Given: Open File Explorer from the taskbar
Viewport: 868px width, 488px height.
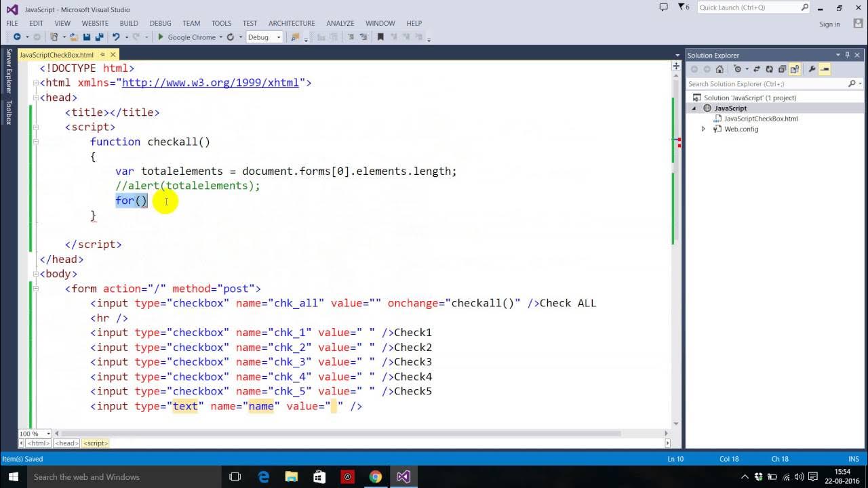Looking at the screenshot, I should point(292,476).
